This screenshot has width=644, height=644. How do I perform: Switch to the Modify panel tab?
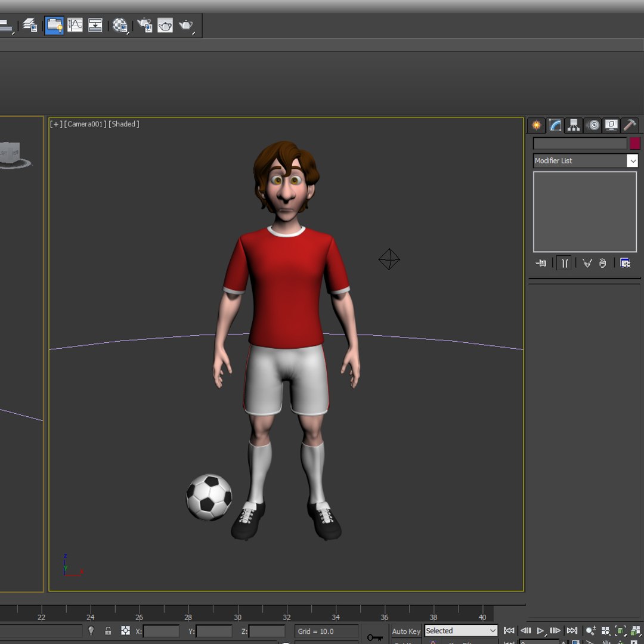(x=555, y=125)
